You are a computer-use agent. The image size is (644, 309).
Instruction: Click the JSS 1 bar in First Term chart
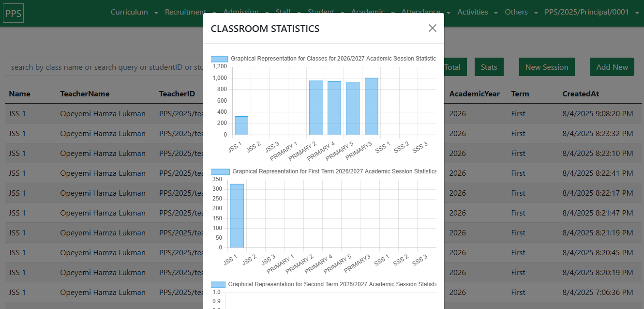pyautogui.click(x=237, y=216)
